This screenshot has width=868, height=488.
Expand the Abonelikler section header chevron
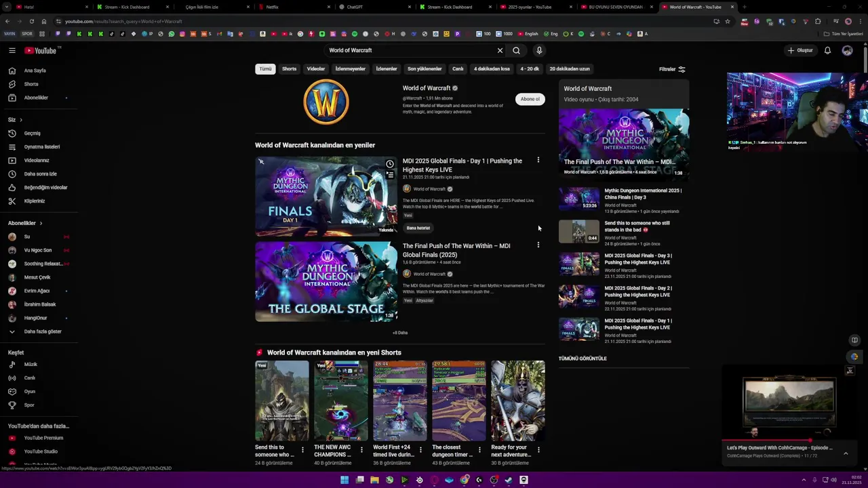(41, 223)
